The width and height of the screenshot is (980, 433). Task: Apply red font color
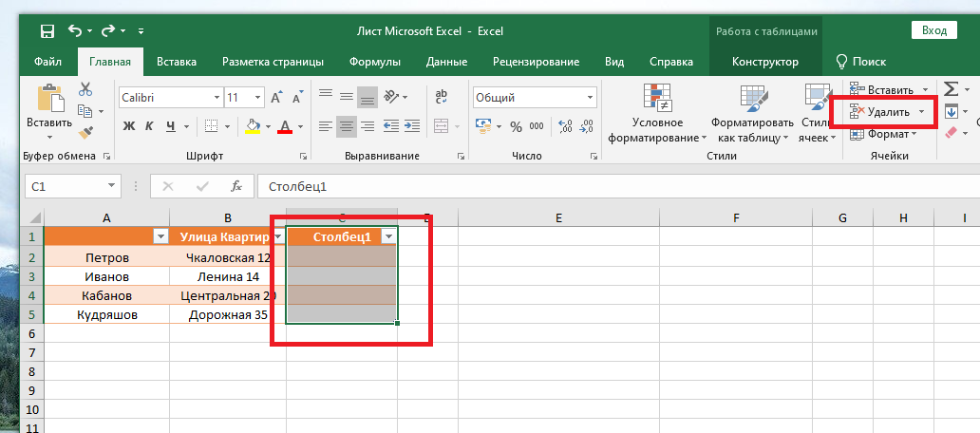tap(285, 125)
